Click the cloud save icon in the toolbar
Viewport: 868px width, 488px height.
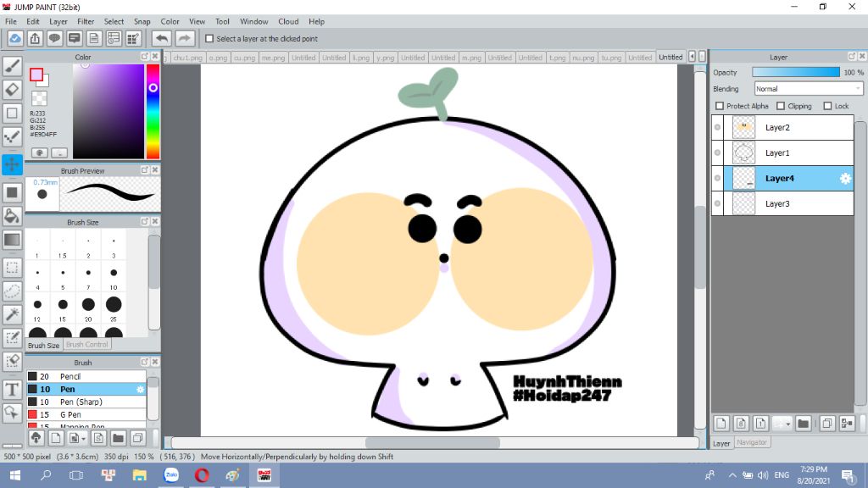pos(15,39)
